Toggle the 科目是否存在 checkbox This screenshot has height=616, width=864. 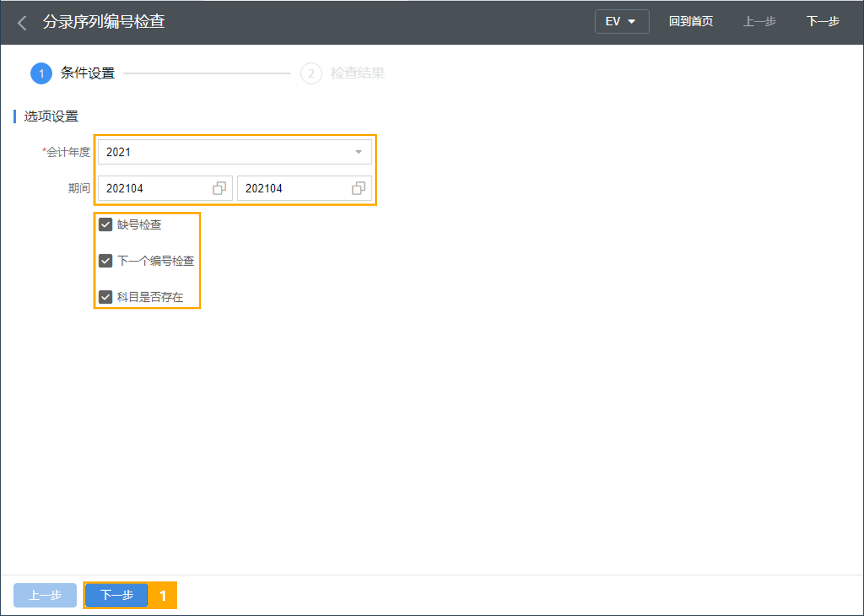tap(106, 297)
